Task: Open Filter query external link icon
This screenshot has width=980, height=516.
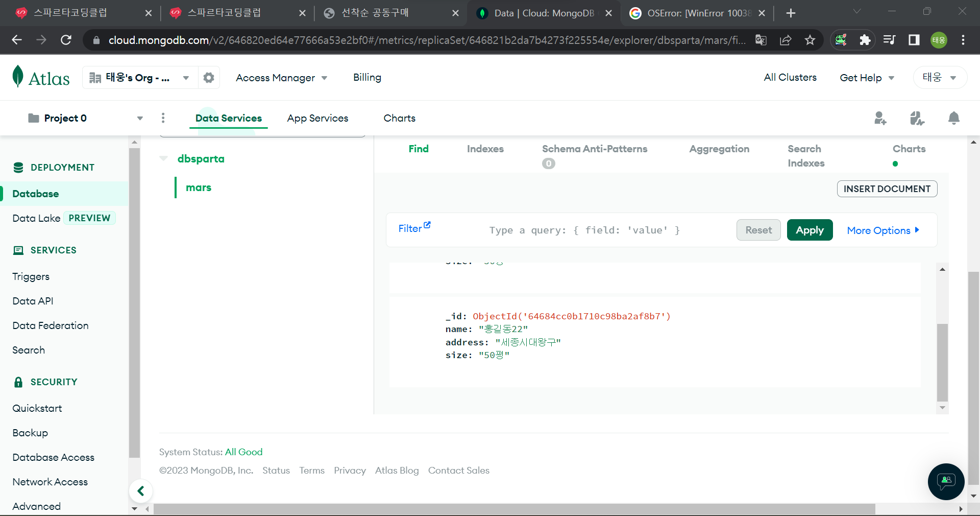Action: [427, 225]
